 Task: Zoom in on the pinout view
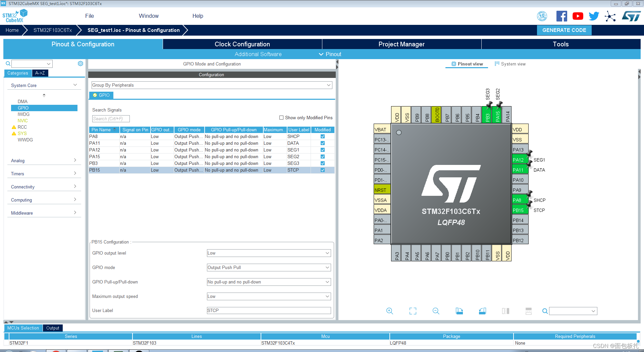pos(389,311)
